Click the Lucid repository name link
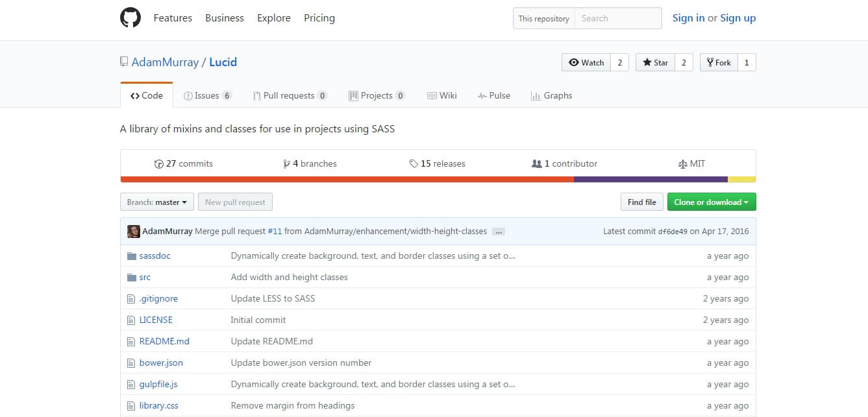This screenshot has width=868, height=417. pyautogui.click(x=223, y=62)
